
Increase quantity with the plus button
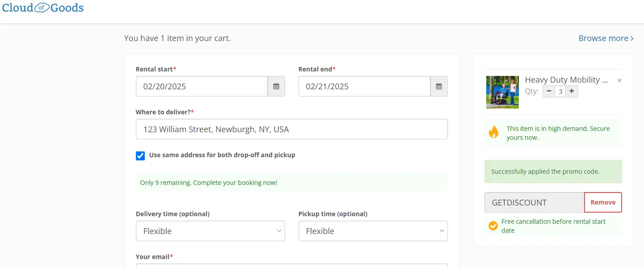[572, 92]
